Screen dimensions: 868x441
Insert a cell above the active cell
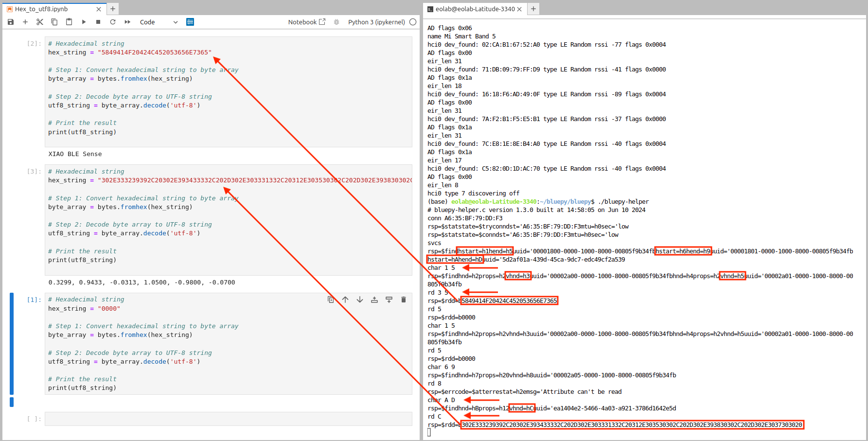[x=374, y=300]
